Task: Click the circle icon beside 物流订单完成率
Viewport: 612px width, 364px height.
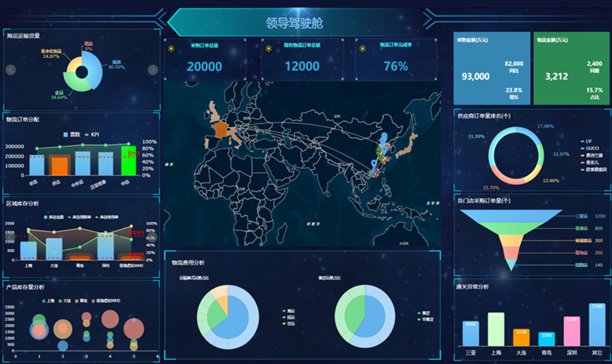Action: point(363,47)
